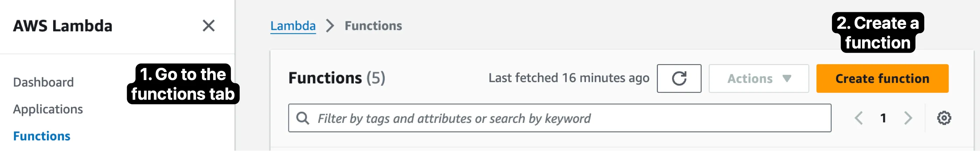
Task: Click the refresh functions list icon
Action: pos(679,79)
